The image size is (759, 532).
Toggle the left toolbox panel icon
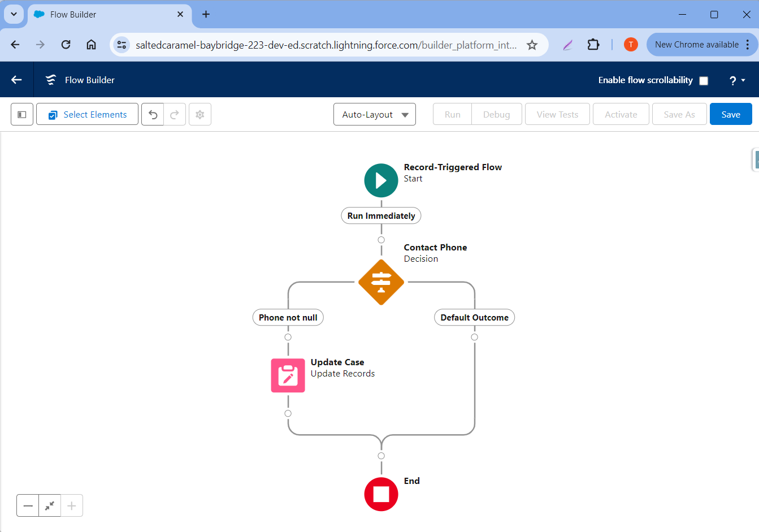click(x=22, y=114)
